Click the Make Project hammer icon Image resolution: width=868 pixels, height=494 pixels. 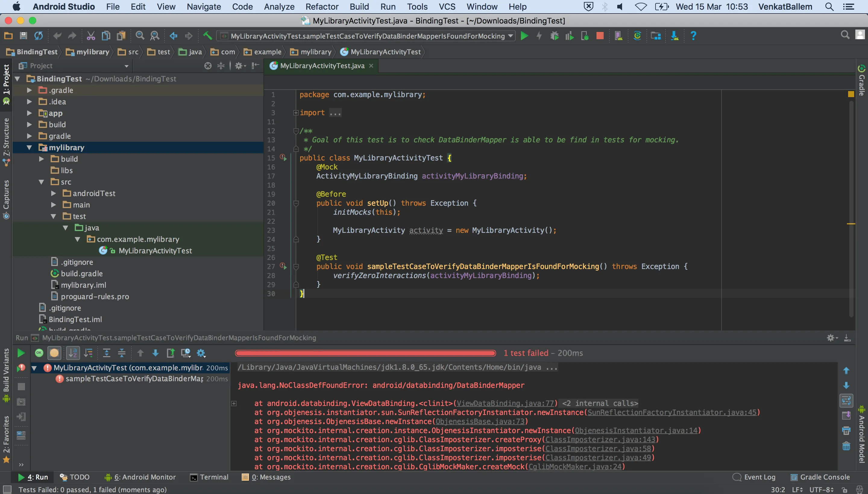coord(207,36)
